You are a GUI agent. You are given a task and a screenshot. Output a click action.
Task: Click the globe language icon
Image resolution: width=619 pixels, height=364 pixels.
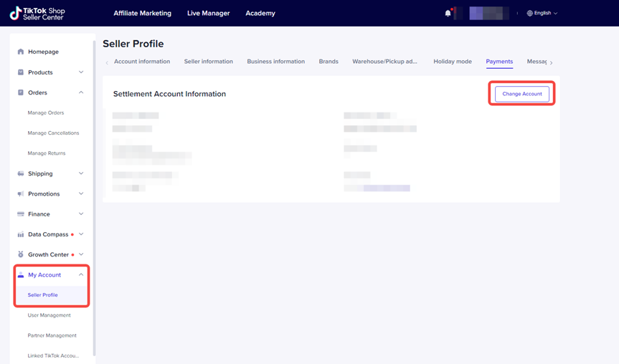click(530, 13)
